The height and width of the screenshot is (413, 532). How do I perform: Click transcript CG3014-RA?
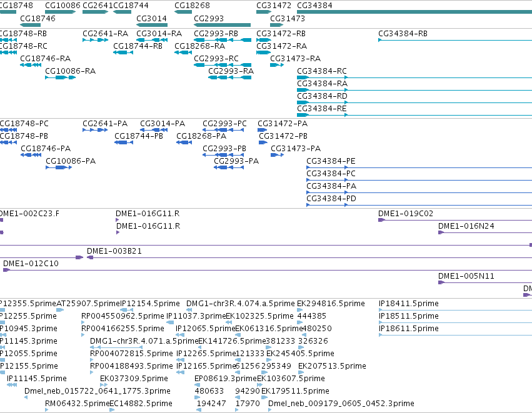(x=159, y=34)
